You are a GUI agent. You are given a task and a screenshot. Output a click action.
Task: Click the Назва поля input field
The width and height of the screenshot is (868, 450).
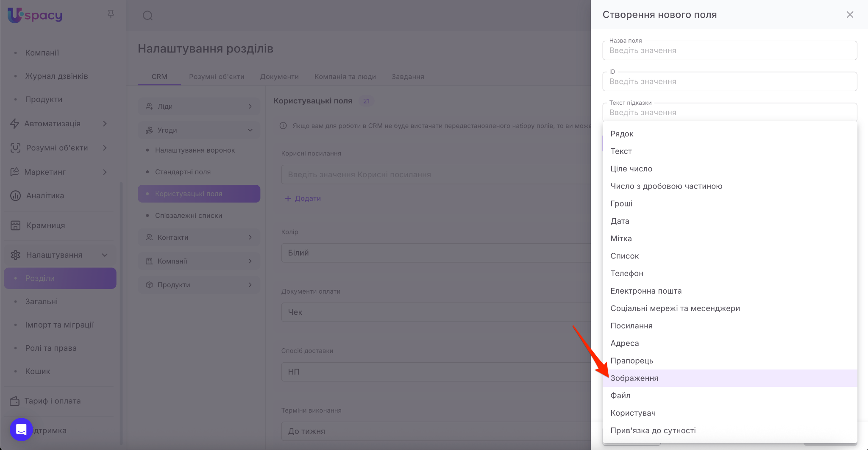(x=729, y=51)
